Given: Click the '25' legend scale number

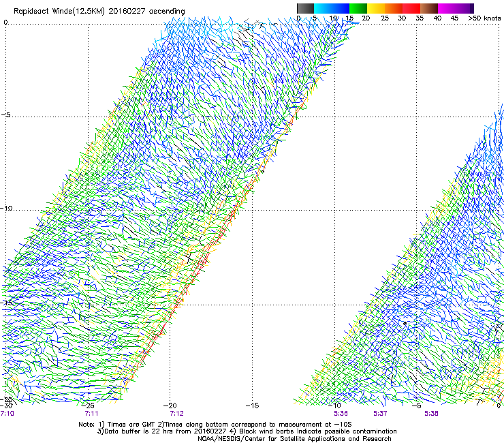Looking at the screenshot, I should coord(385,18).
